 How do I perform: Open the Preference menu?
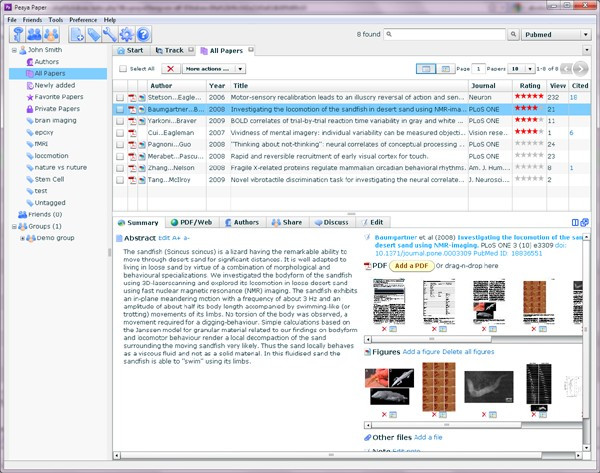[x=83, y=20]
